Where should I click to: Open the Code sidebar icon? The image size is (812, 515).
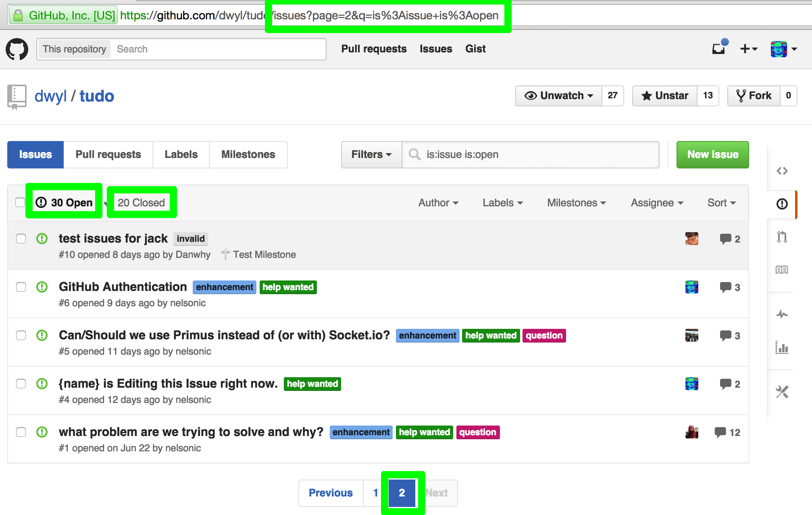[x=782, y=171]
